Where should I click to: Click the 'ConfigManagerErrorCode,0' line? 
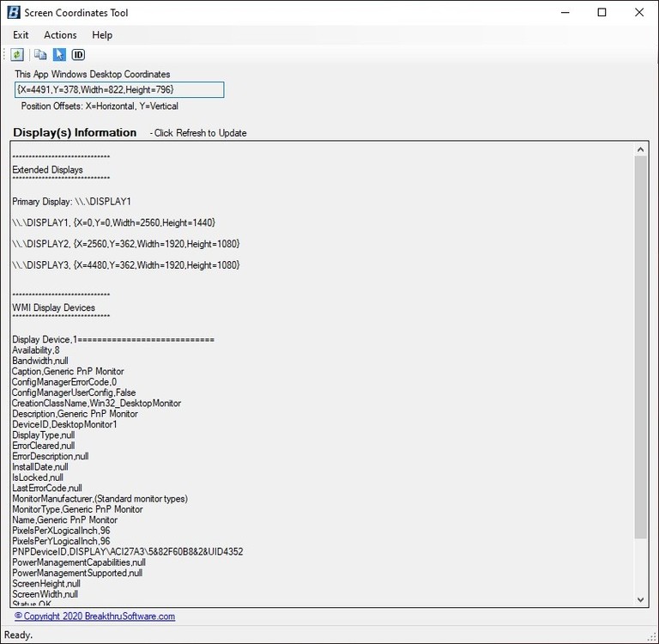point(64,382)
